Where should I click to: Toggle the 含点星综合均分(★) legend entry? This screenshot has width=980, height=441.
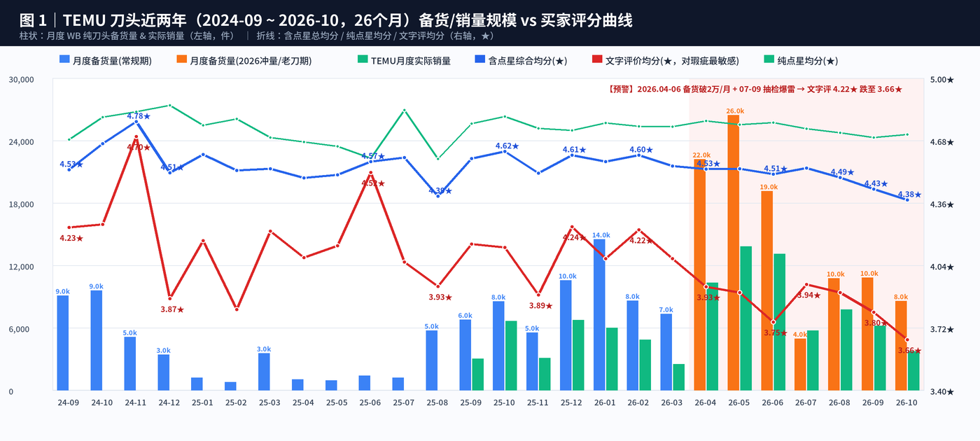pyautogui.click(x=520, y=60)
